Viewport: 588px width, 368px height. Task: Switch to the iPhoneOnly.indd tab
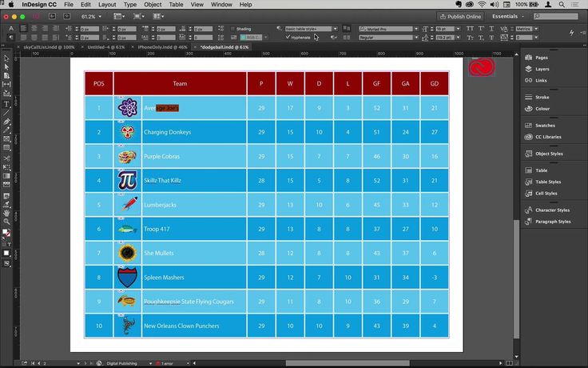(x=162, y=47)
